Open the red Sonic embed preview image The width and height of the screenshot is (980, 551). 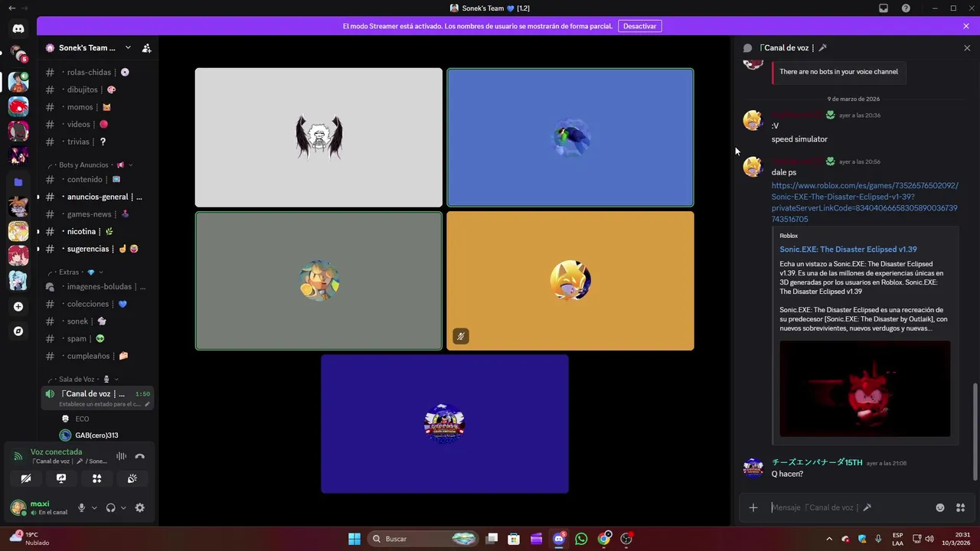click(x=865, y=389)
